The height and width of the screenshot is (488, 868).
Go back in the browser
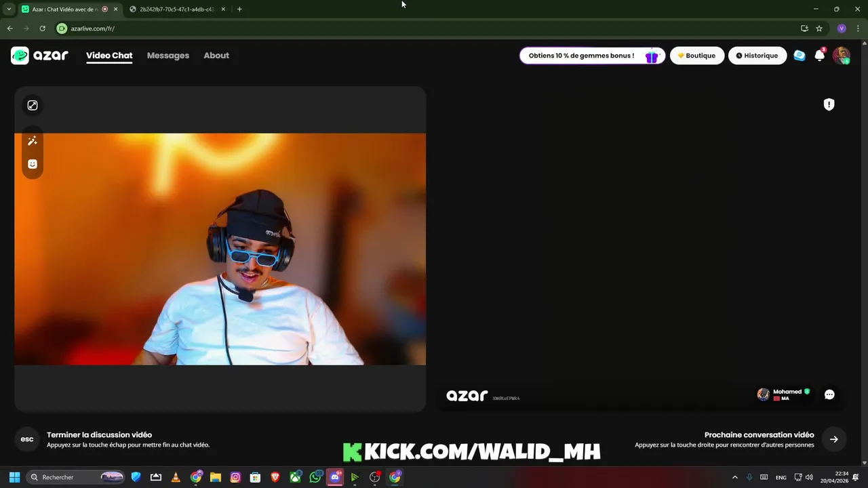(x=9, y=28)
